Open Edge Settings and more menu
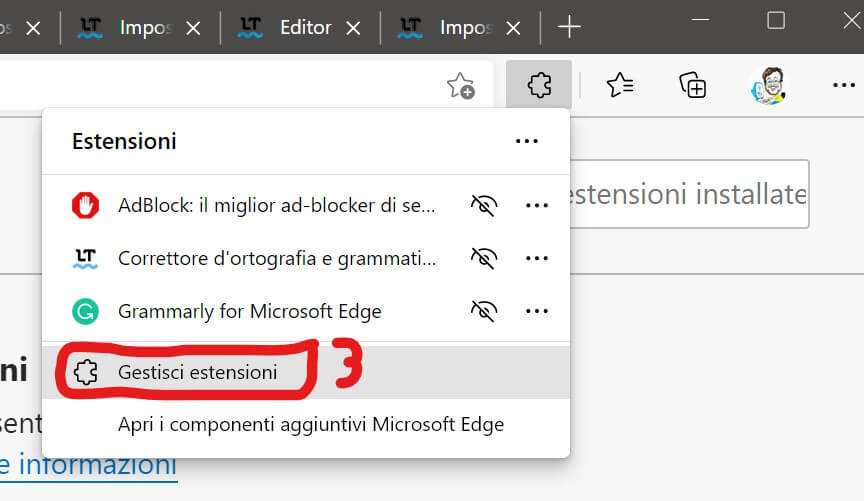The width and height of the screenshot is (864, 501). pos(843,85)
